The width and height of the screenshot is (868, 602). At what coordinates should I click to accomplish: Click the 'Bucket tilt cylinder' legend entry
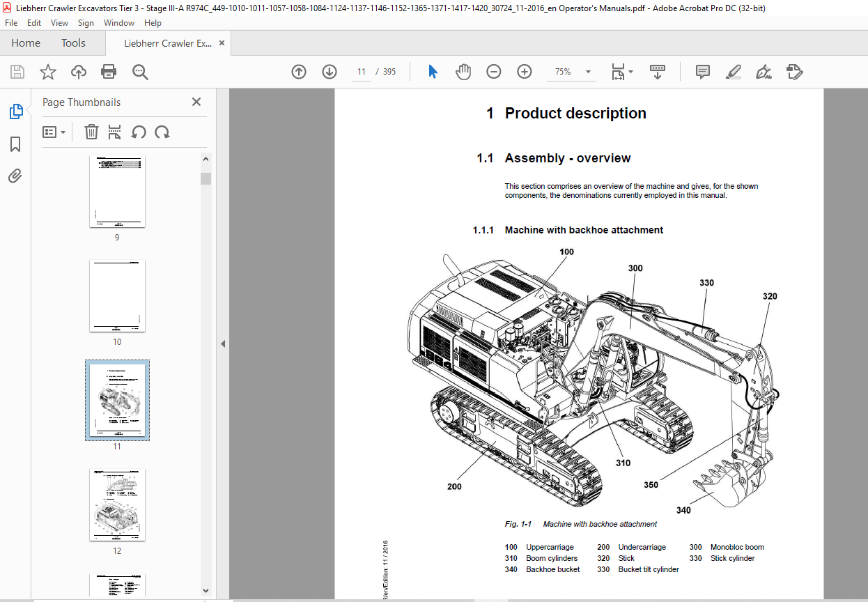[649, 569]
